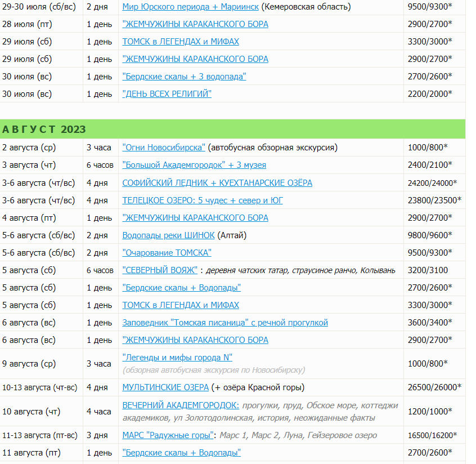Open ЖЕМЧУЖИНЫ КАРАКАНСКОГО БОРА tour for 28 июля
Viewport: 476px width, 464px height.
195,24
